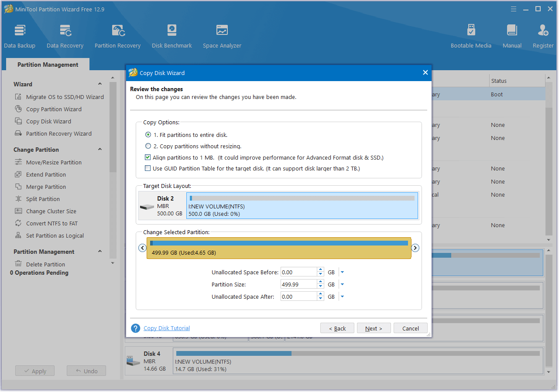
Task: Open Partition Recovery tool
Action: coord(118,36)
